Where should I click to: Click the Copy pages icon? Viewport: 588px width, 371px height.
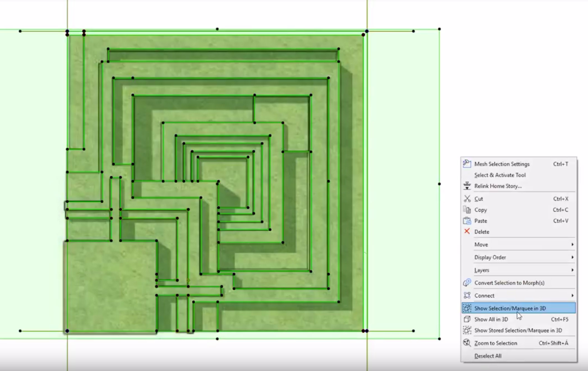point(467,209)
